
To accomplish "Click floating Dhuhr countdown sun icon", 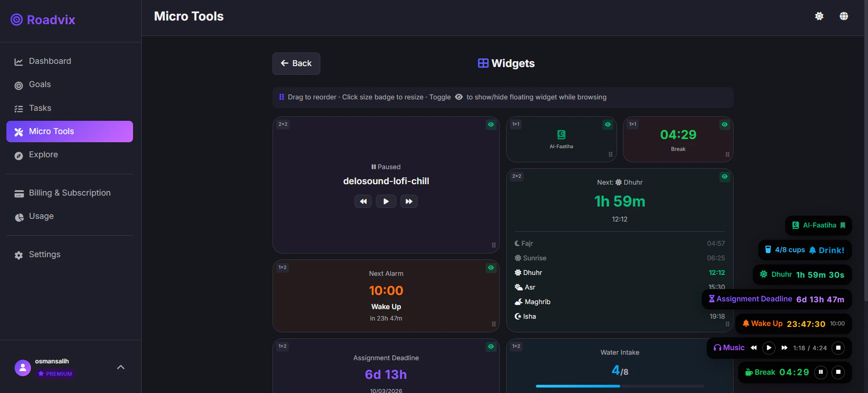I will tap(764, 274).
